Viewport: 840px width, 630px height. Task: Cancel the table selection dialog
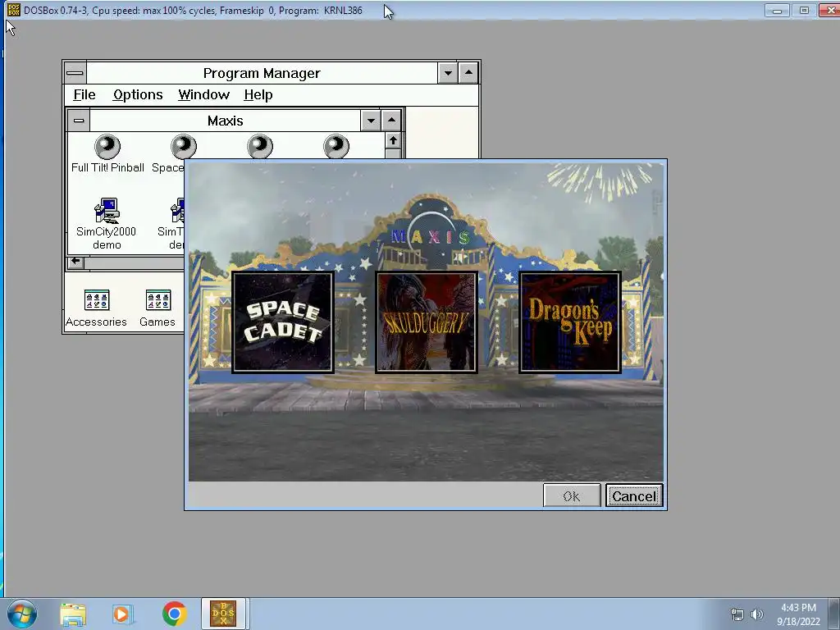click(x=634, y=495)
